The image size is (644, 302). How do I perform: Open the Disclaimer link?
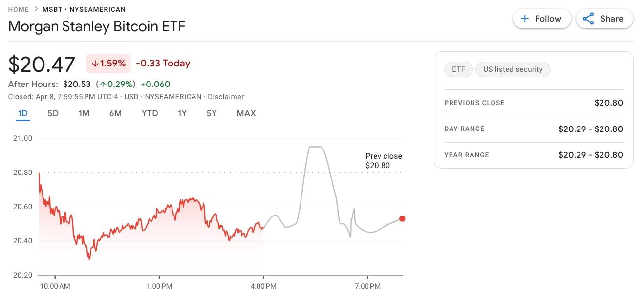(x=226, y=96)
